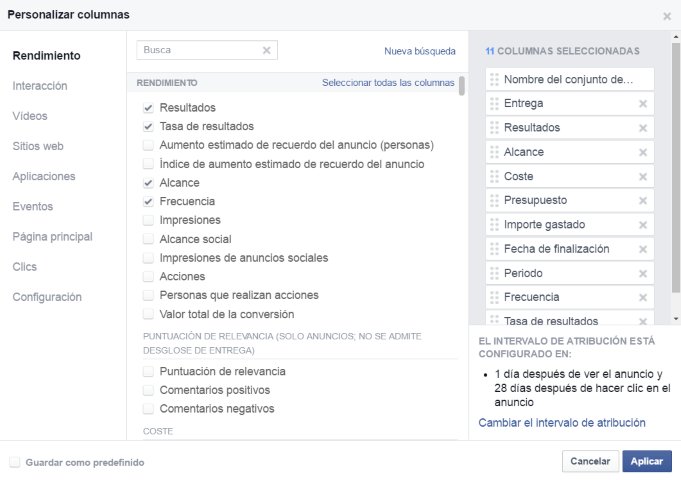Uncheck the Tasa de resultados checkbox
681x480 pixels.
pos(149,126)
